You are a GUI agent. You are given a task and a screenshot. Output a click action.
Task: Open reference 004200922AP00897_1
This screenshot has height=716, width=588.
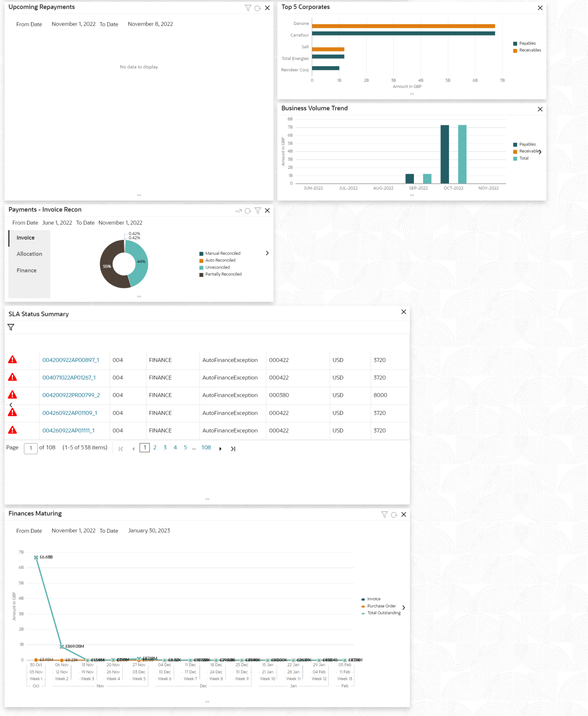tap(71, 360)
